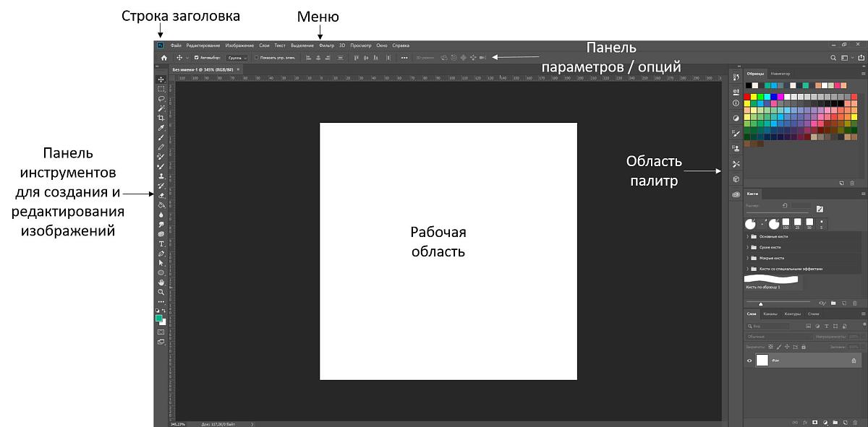868x427 pixels.
Task: Toggle lock transparent pixels in the Layers panel
Action: 770,347
